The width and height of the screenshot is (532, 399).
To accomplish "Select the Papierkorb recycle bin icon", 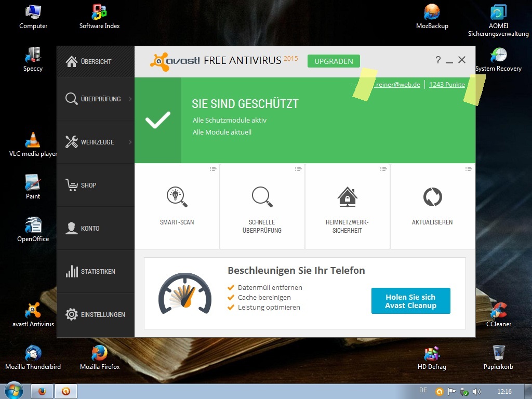I will [x=498, y=357].
